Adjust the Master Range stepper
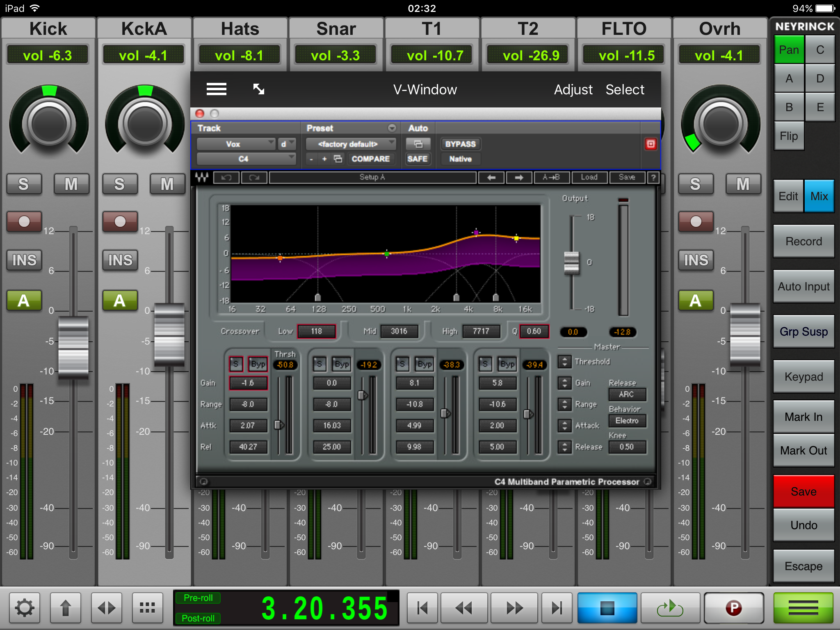 point(565,404)
